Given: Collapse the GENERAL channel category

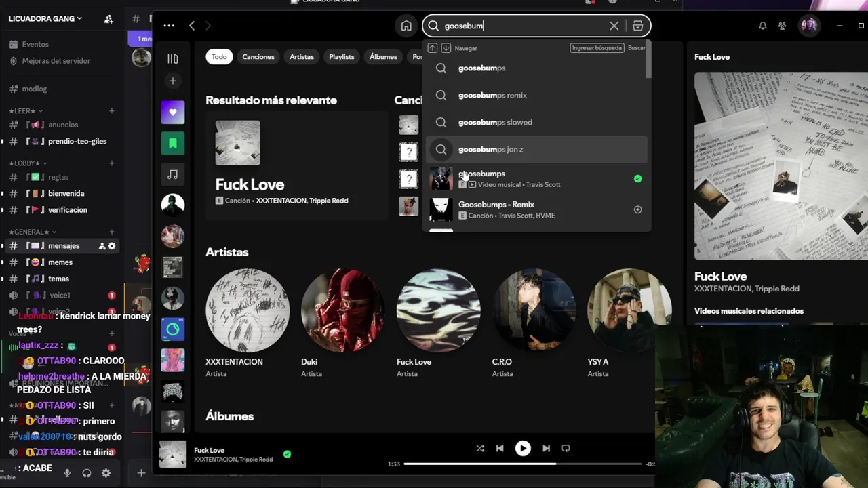Looking at the screenshot, I should pos(32,232).
